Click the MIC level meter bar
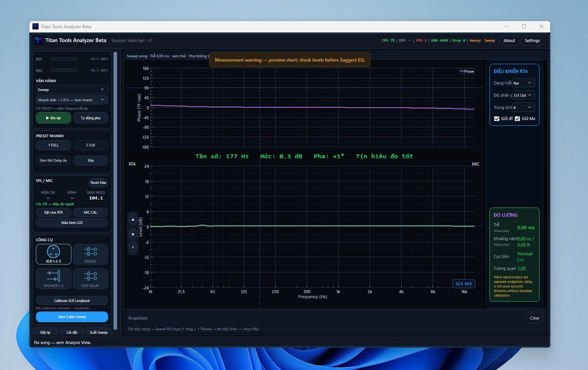The height and width of the screenshot is (370, 588). click(x=64, y=70)
